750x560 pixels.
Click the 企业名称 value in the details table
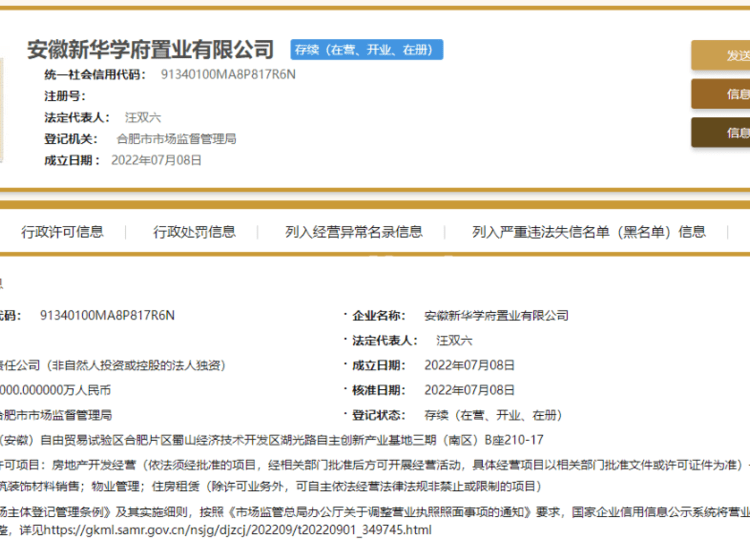(496, 315)
